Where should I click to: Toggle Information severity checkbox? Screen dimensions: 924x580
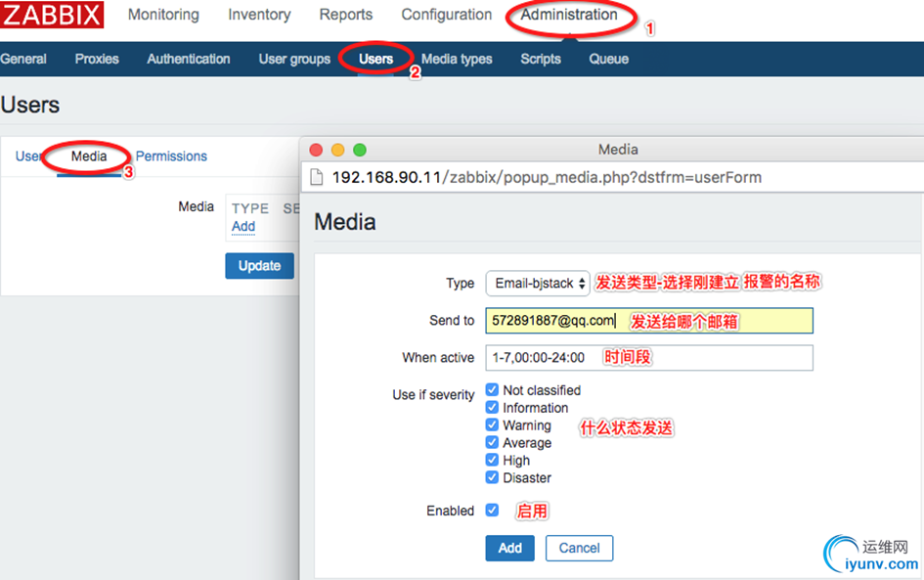tap(492, 407)
